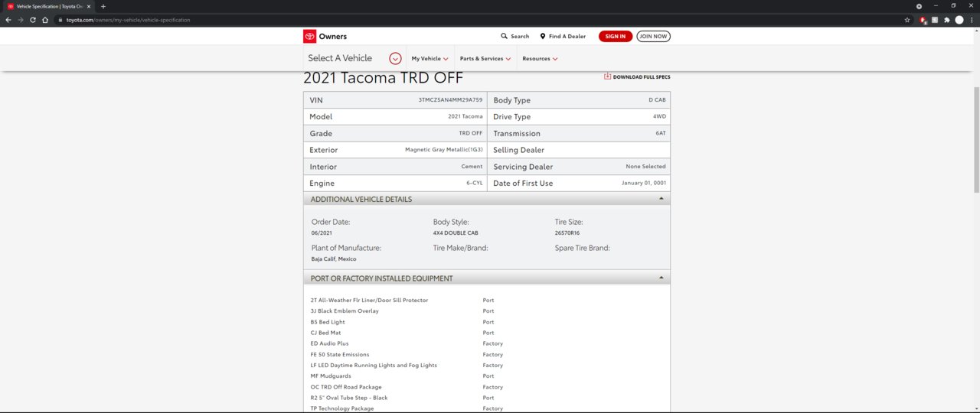Click the Tire Make/Brand label
This screenshot has height=413, width=980.
coord(460,248)
